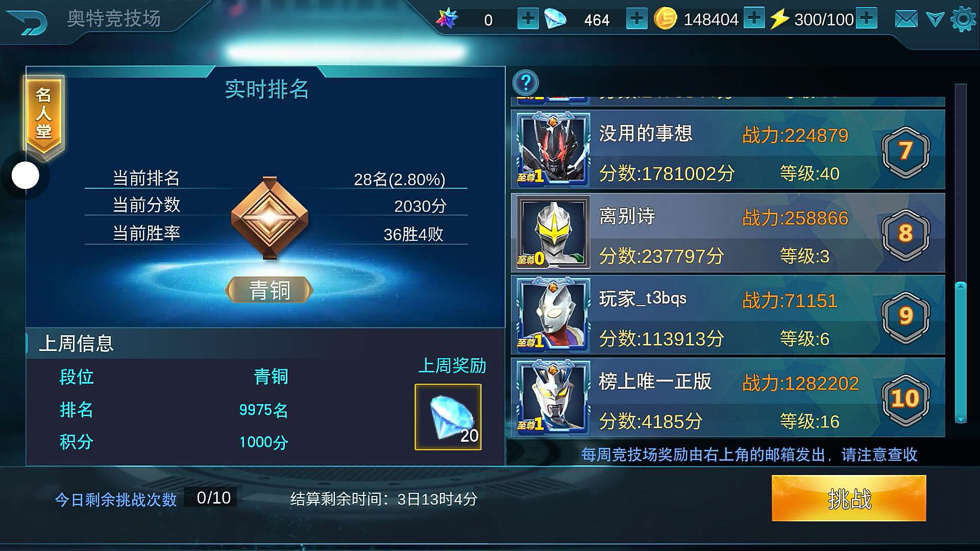Open the 名人堂 hall of fame banner
980x551 pixels.
44,115
